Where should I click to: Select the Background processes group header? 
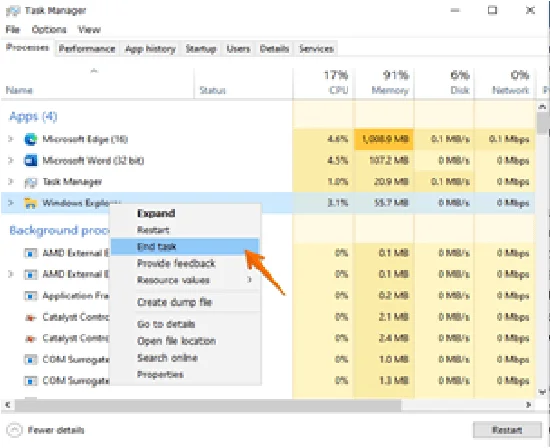coord(59,230)
